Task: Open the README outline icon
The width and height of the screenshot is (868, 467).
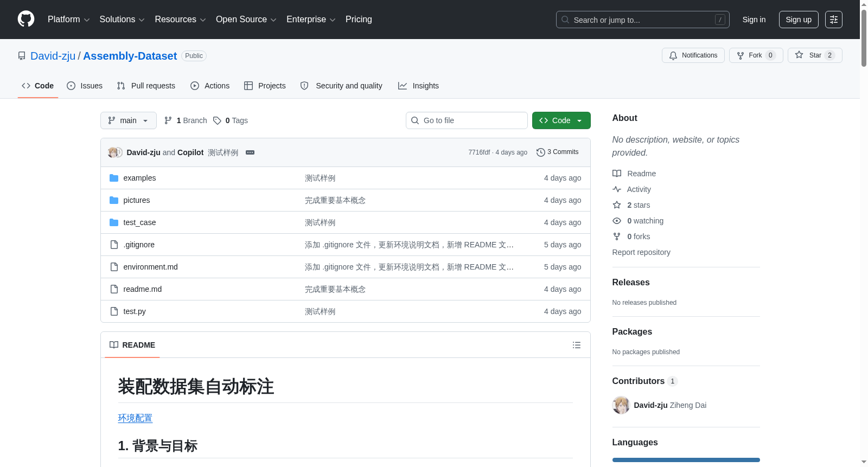Action: click(x=577, y=345)
